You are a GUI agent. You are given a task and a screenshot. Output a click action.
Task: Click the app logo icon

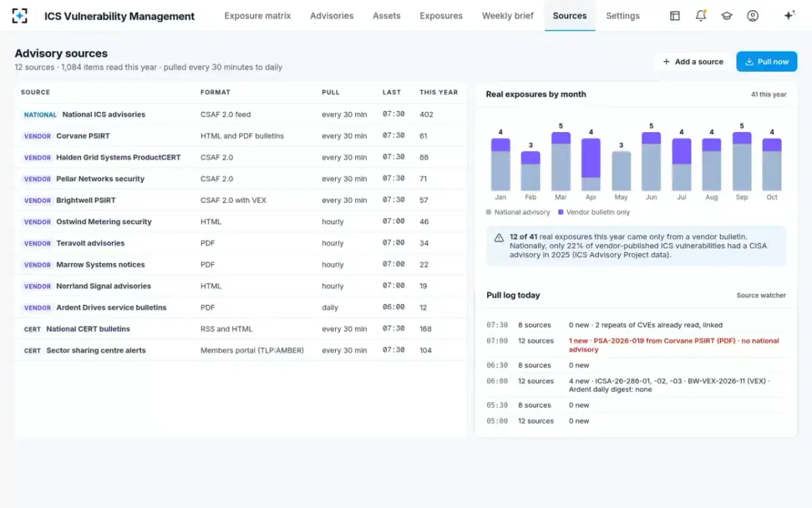tap(20, 16)
